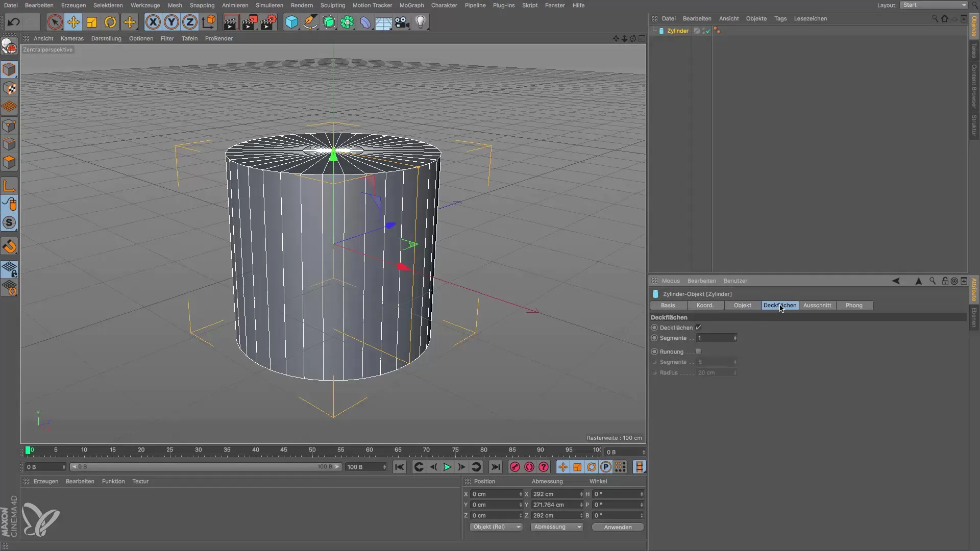
Task: Click Rundung animation circle button
Action: tap(654, 352)
